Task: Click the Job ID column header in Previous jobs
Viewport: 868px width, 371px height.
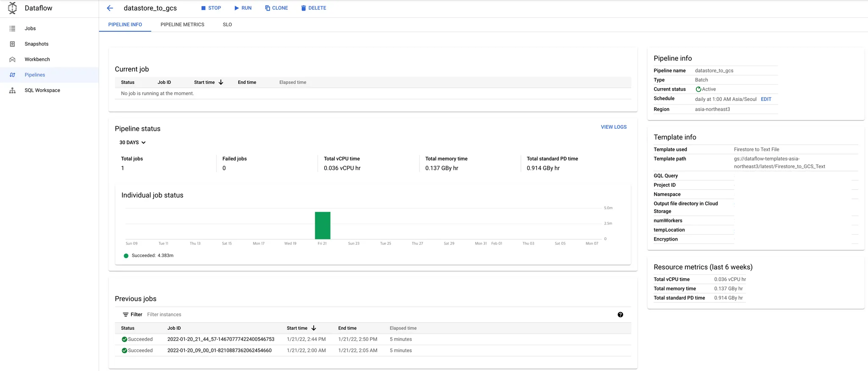Action: [x=174, y=328]
